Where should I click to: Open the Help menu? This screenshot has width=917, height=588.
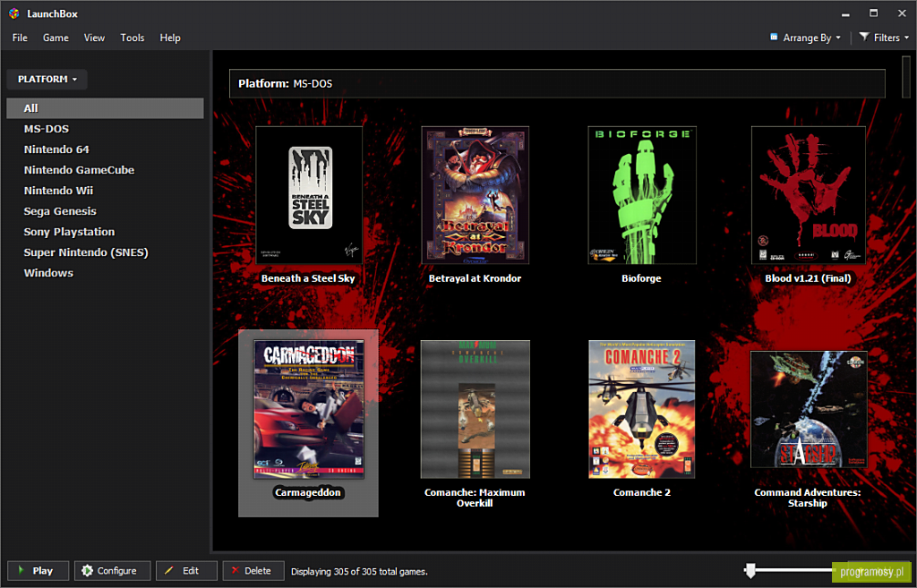[x=170, y=38]
